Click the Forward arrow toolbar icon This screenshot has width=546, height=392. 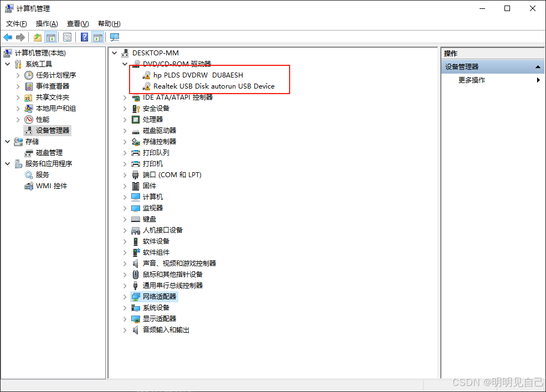(x=20, y=37)
